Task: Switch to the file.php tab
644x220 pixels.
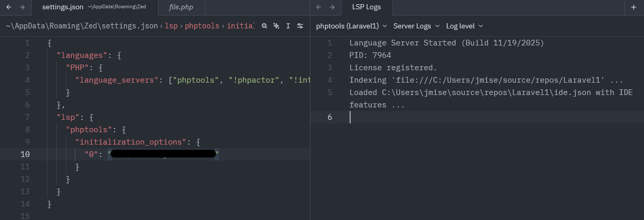Action: pos(181,7)
